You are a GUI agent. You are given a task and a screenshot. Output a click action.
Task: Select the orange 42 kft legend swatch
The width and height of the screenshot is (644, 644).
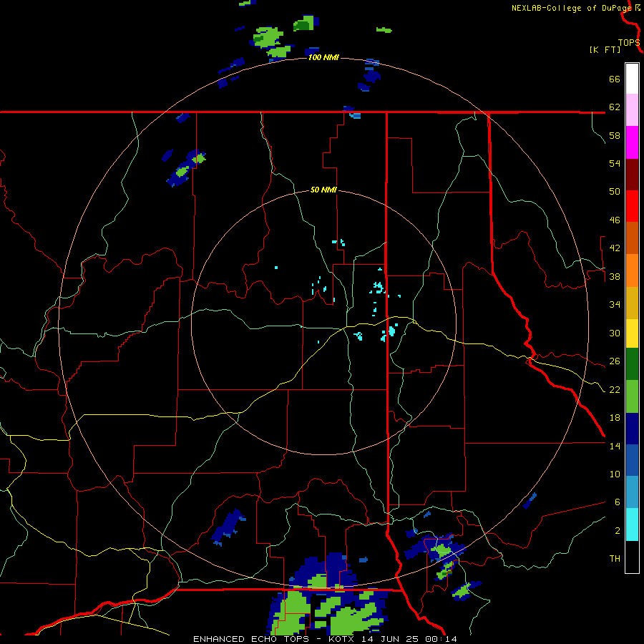point(632,270)
